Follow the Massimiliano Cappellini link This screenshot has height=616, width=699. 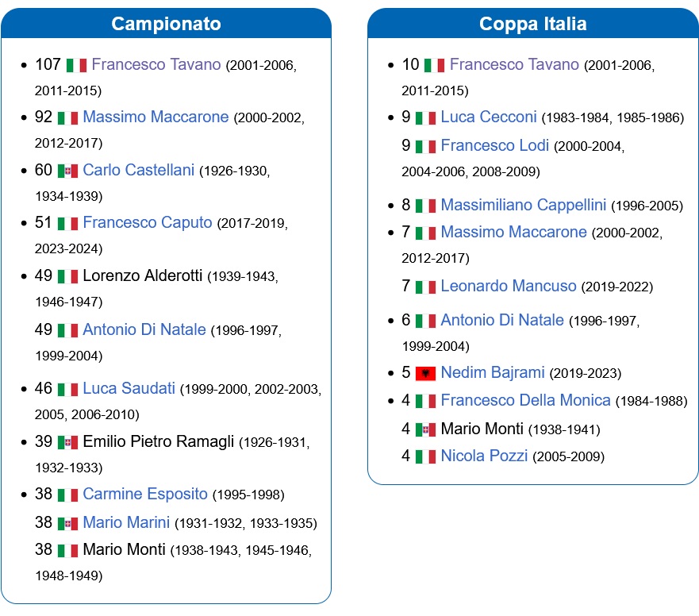pos(524,205)
